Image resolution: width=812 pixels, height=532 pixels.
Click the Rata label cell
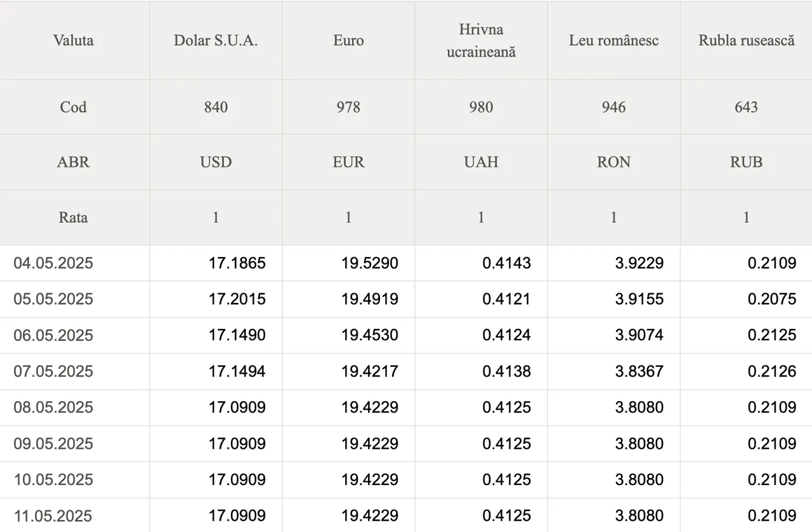click(74, 217)
